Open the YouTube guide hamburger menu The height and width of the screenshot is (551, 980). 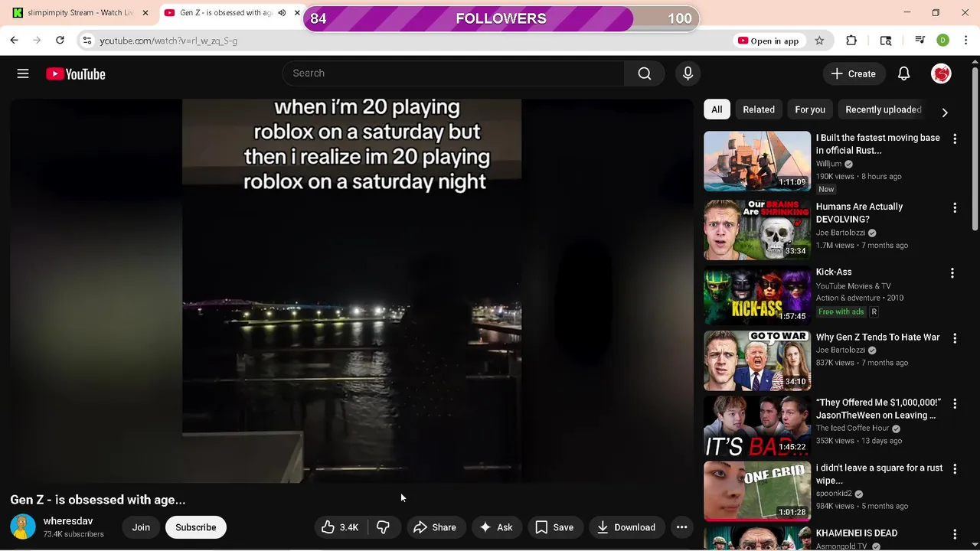click(x=23, y=73)
